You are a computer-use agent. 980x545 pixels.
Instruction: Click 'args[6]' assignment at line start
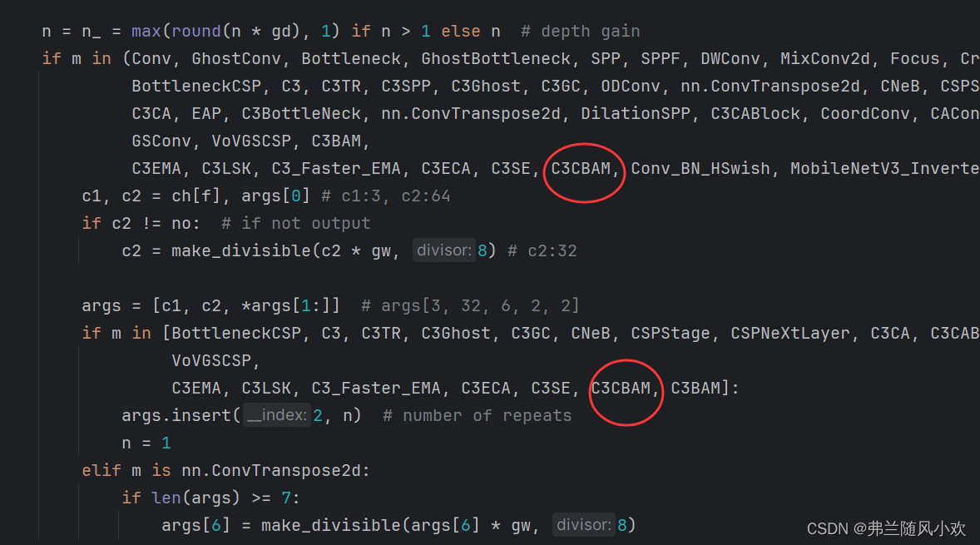point(196,526)
